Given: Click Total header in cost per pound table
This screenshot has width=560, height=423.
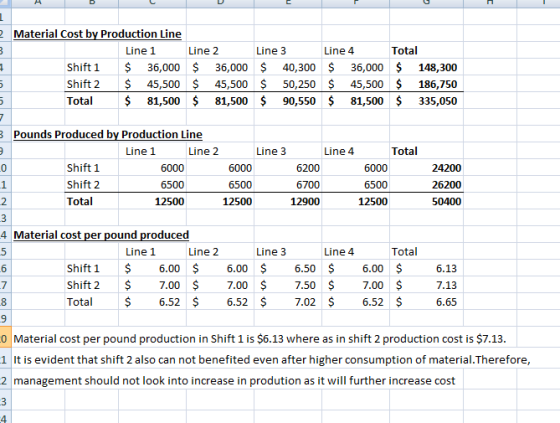Looking at the screenshot, I should point(426,252).
